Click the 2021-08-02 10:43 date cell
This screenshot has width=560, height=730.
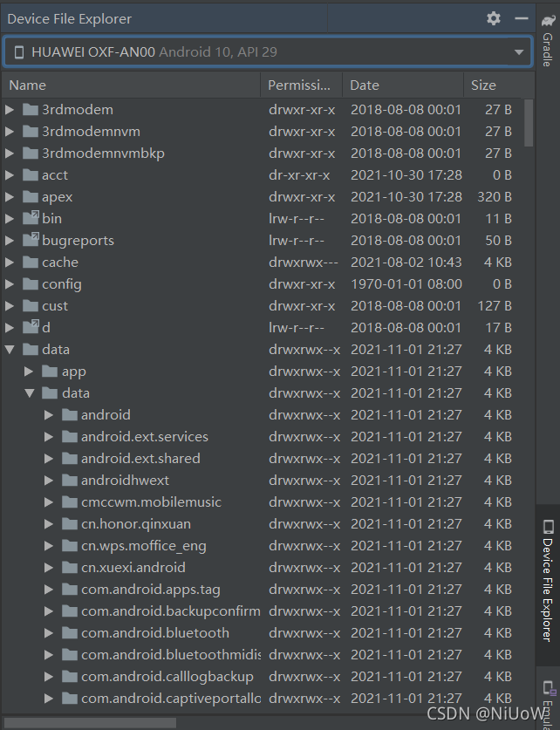[406, 263]
